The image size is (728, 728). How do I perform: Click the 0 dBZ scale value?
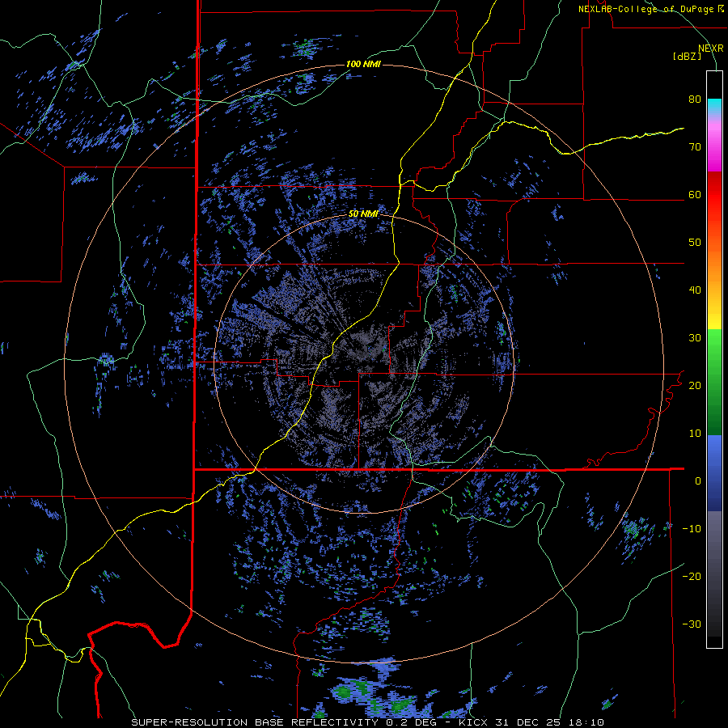(698, 481)
